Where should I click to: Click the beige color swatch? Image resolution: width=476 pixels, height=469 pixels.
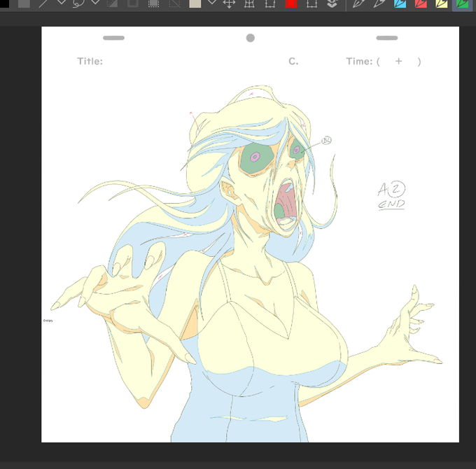pos(195,3)
